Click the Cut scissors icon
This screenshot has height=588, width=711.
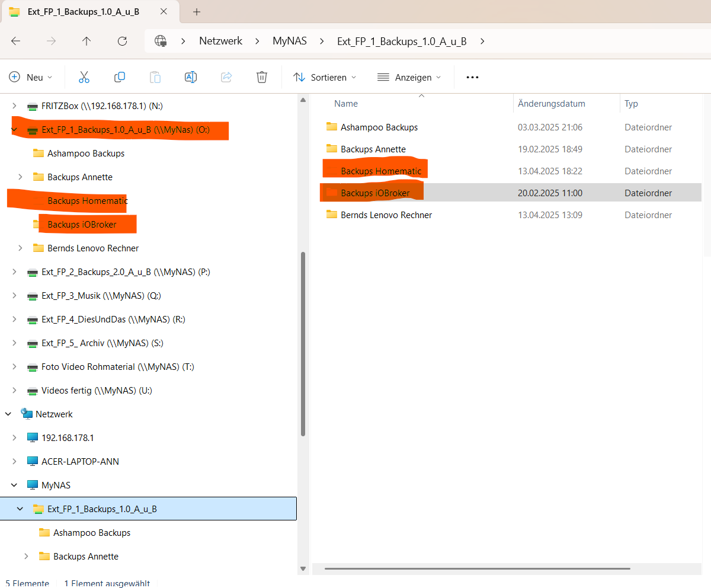point(84,77)
